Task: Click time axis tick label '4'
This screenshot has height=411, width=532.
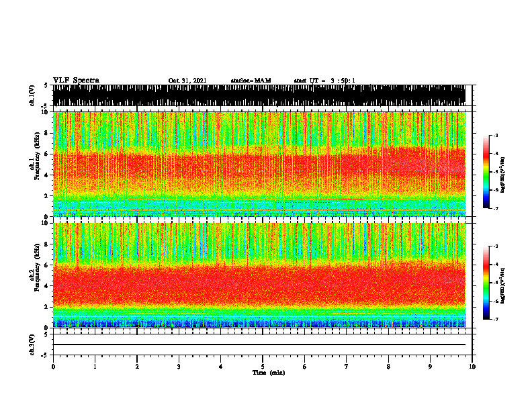Action: [x=221, y=367]
